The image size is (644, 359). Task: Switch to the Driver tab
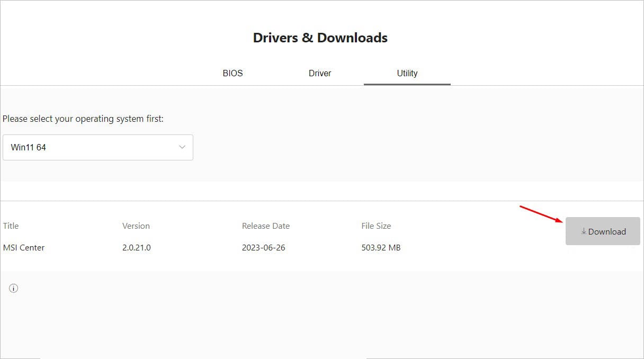(320, 73)
